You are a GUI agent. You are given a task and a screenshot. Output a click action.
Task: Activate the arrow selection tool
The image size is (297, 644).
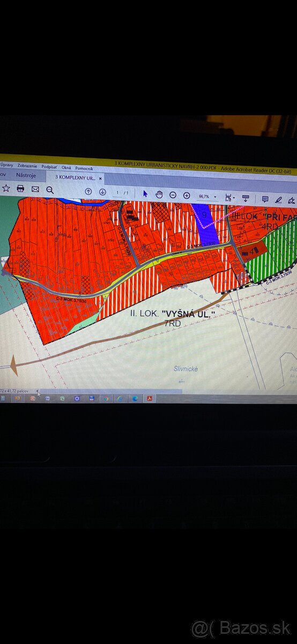(x=145, y=194)
